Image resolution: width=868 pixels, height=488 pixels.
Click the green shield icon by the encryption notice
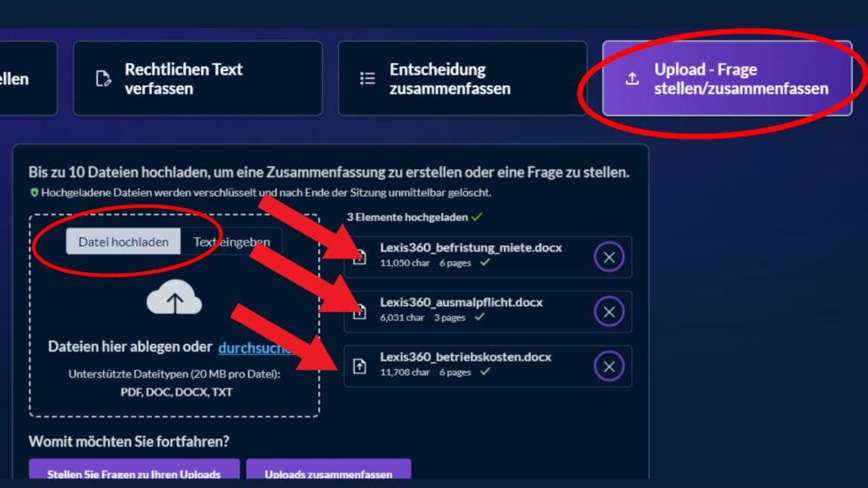tap(34, 193)
